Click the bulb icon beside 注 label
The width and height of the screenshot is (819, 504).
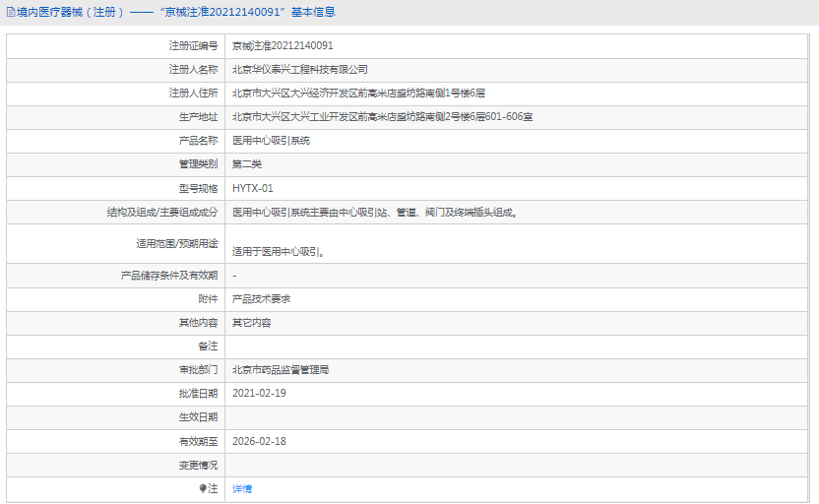pyautogui.click(x=203, y=488)
